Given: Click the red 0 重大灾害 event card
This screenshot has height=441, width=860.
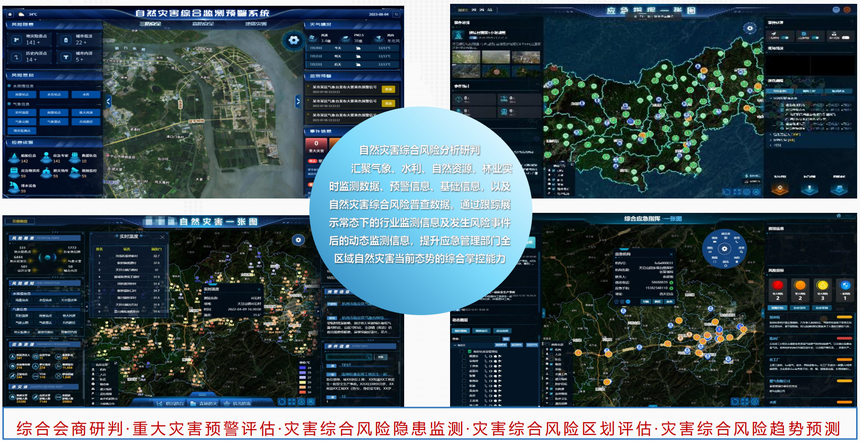Looking at the screenshot, I should tap(316, 145).
